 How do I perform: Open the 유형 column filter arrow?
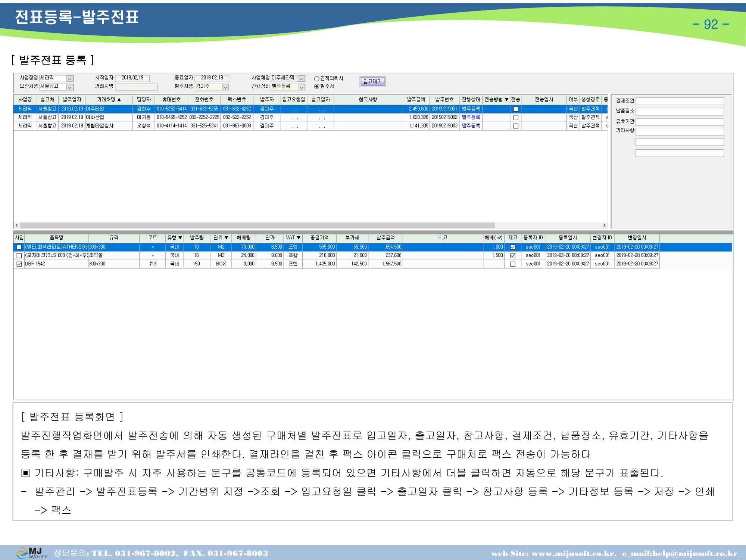[x=180, y=238]
